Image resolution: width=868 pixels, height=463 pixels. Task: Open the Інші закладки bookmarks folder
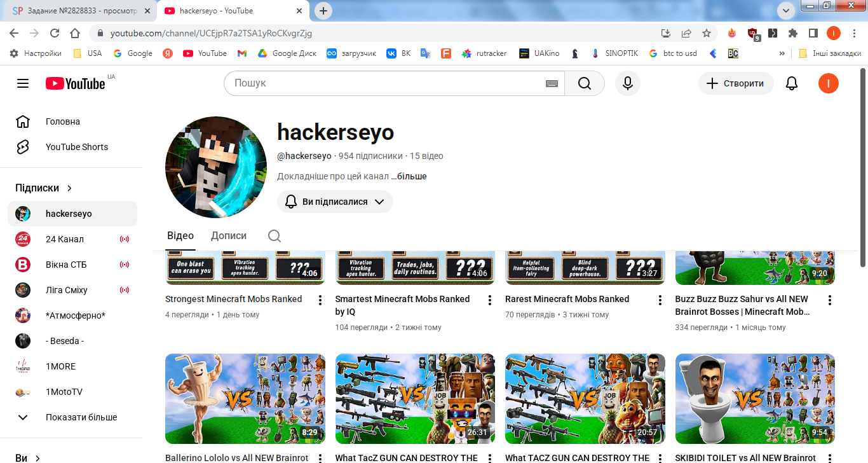[x=829, y=53]
